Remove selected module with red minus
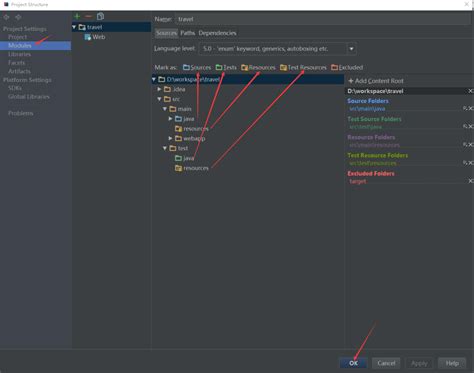The width and height of the screenshot is (474, 373). click(x=88, y=16)
